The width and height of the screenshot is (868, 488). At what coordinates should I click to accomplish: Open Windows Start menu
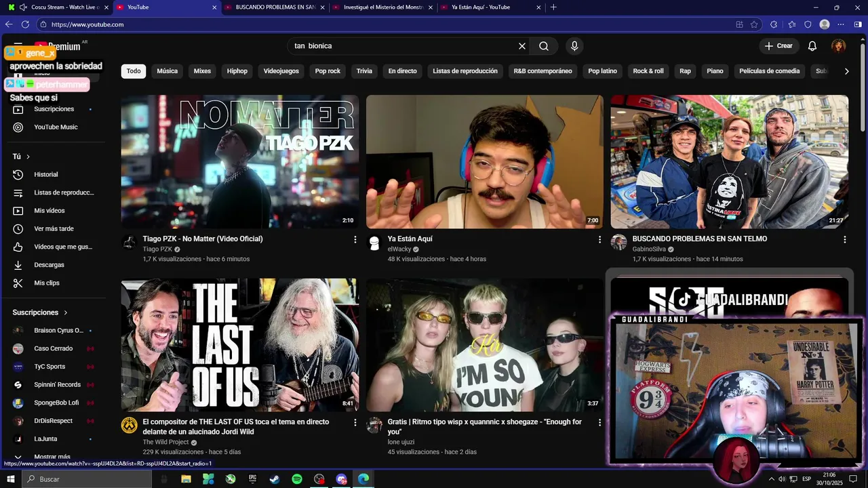(x=11, y=479)
